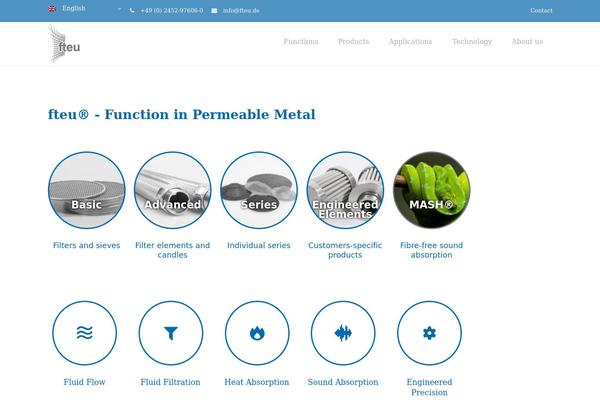Open the Engineered Precision gear icon
This screenshot has height=400, width=600.
click(x=429, y=333)
